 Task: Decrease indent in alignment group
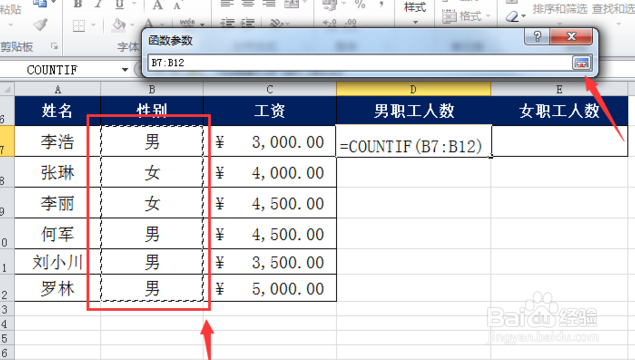228,23
